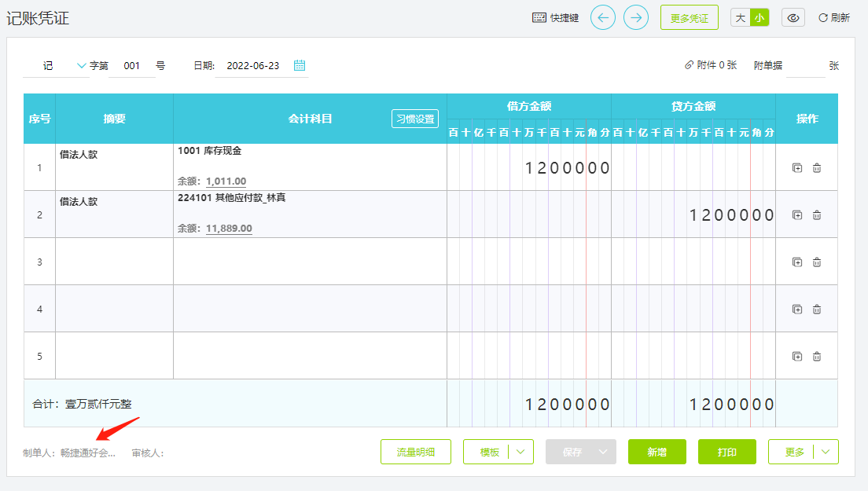Viewport: 868px width, 491px height.
Task: Copy row 3 using its duplicate icon
Action: [x=797, y=262]
